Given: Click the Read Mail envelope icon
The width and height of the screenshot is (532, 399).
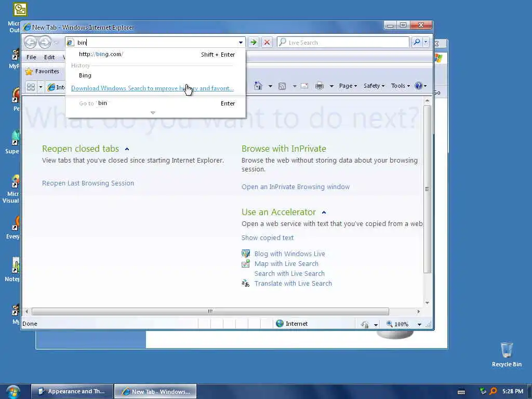Looking at the screenshot, I should [304, 86].
